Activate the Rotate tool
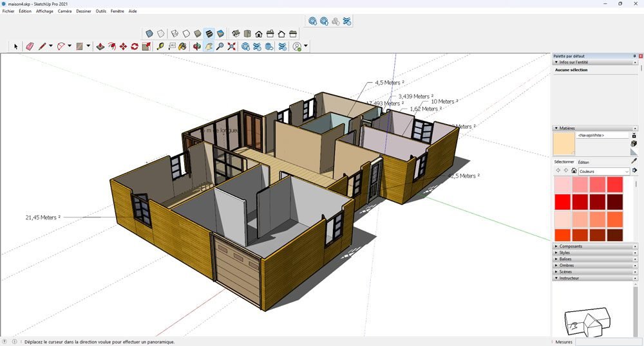Screen dimensions: 644x346 [135, 46]
